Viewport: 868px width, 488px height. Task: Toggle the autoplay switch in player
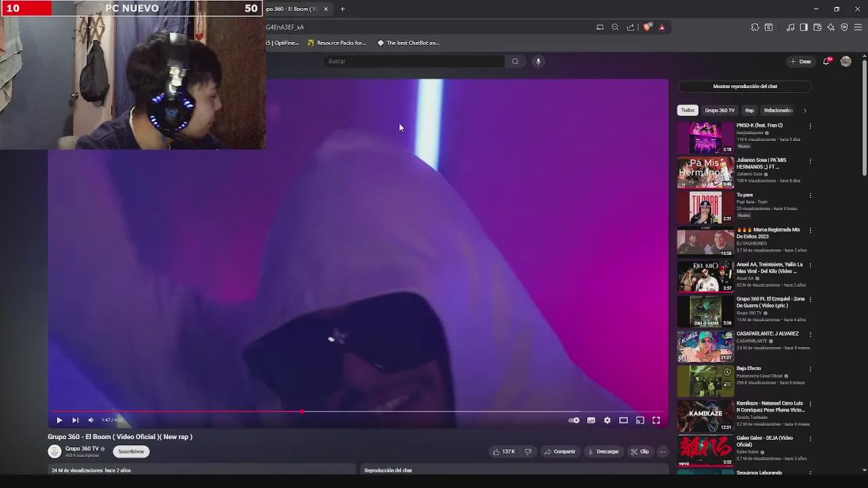click(574, 420)
